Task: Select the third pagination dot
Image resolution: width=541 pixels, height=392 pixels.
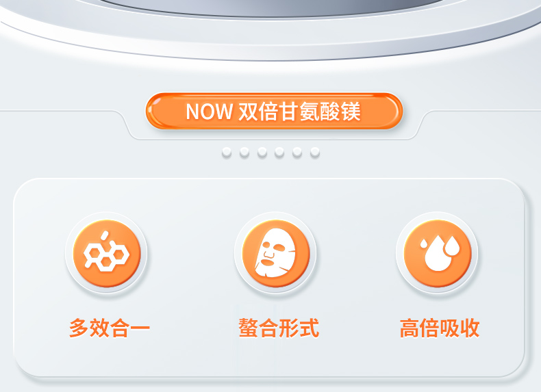Action: coord(262,152)
